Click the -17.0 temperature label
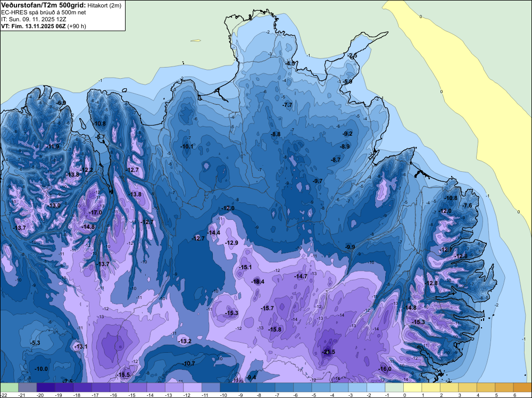This screenshot has width=532, height=398. coord(95,212)
